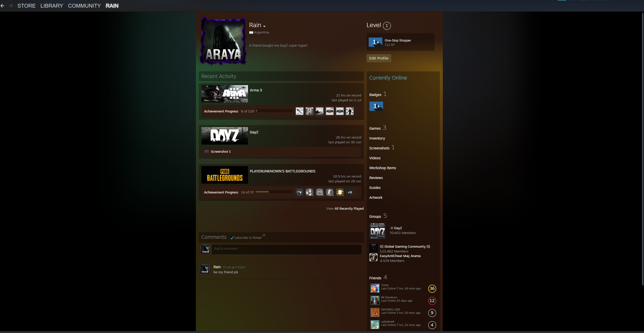
Task: View All Recently Played games
Action: [x=349, y=208]
